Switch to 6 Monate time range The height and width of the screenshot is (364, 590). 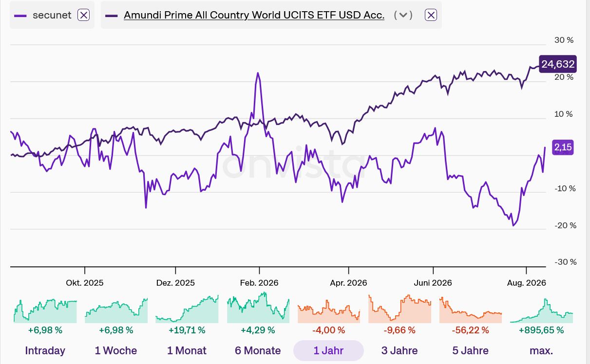258,350
